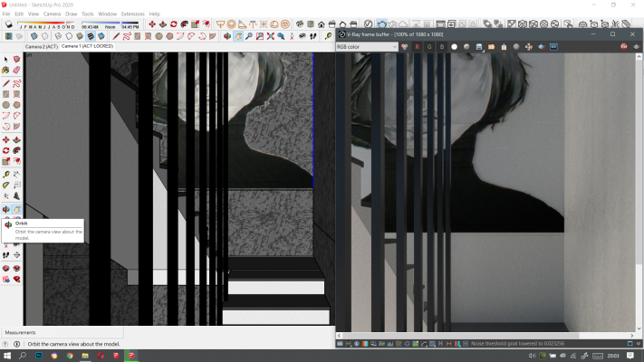The image size is (644, 362).
Task: Select the Scale tool in left toolbar
Action: click(5, 161)
